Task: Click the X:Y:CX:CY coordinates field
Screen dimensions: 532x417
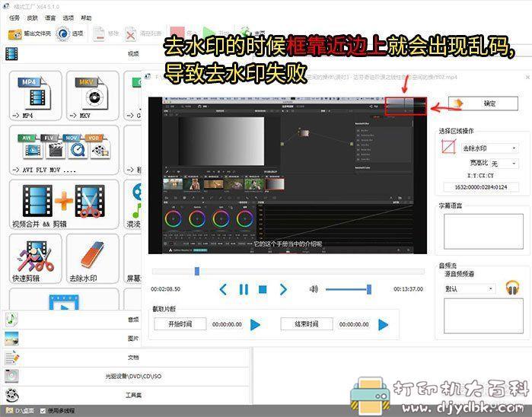Action: [x=481, y=187]
